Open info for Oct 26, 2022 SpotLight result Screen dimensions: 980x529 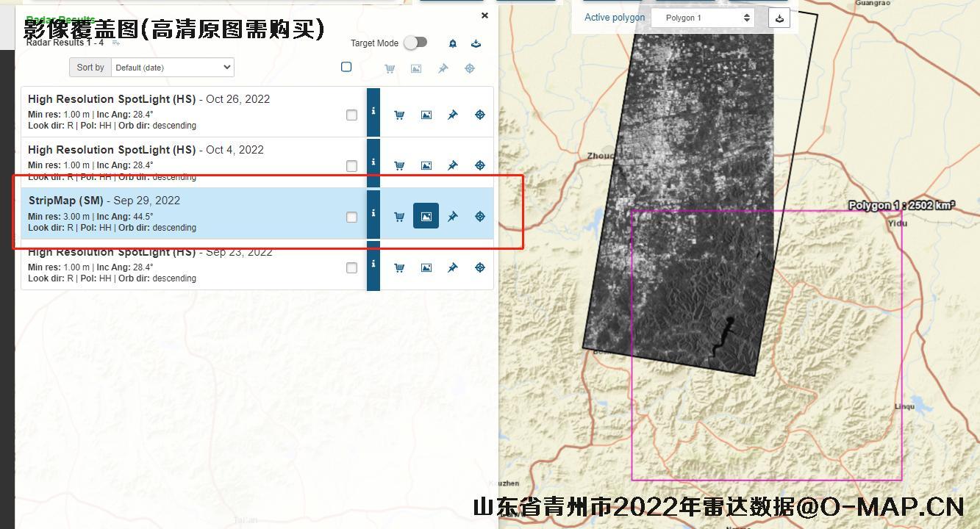[373, 112]
